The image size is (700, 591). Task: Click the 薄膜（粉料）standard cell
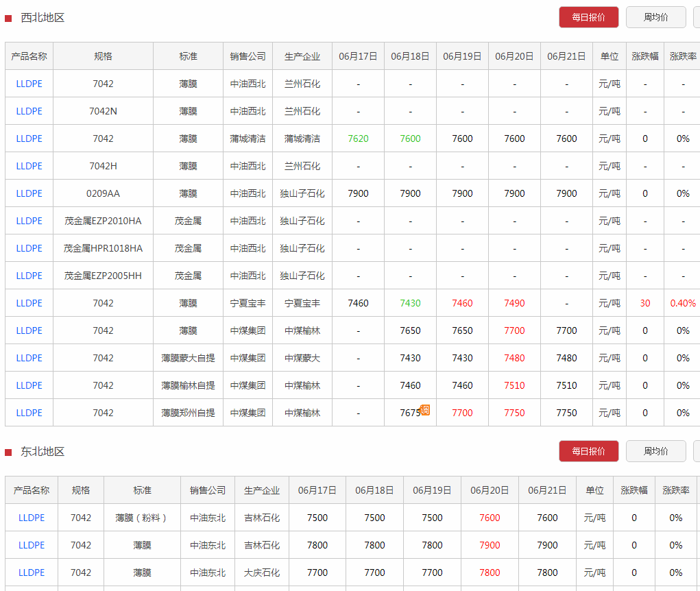click(142, 518)
